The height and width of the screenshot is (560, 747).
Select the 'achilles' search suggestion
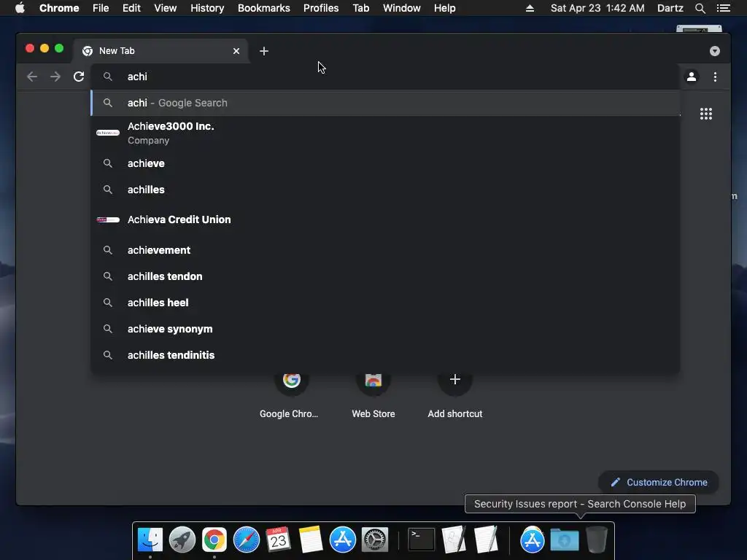pos(385,190)
